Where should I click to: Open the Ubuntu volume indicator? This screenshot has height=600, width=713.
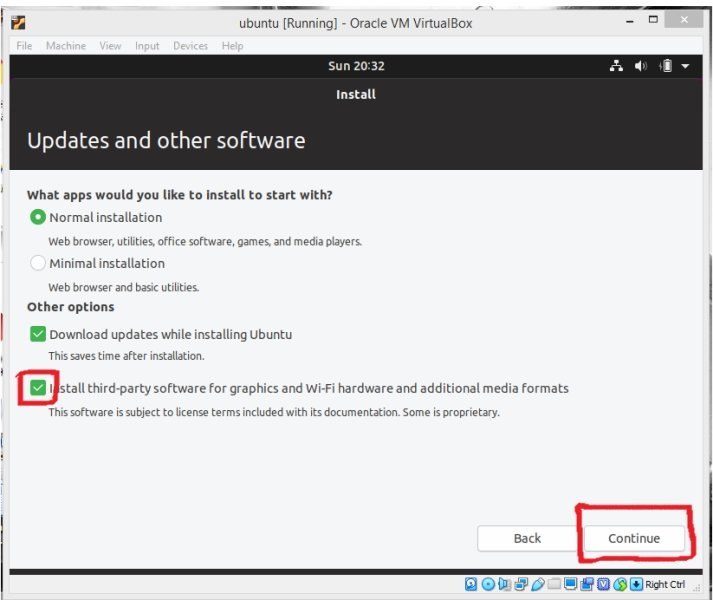click(641, 66)
